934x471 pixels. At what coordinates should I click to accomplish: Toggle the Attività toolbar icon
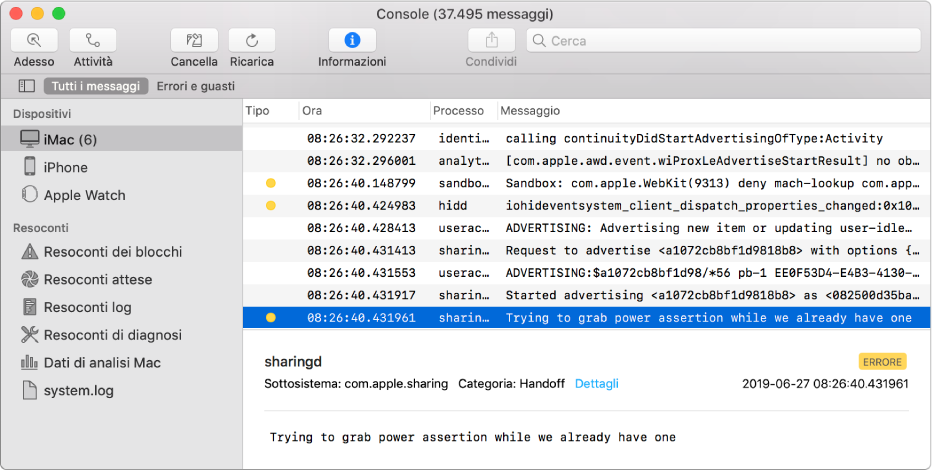pyautogui.click(x=93, y=40)
